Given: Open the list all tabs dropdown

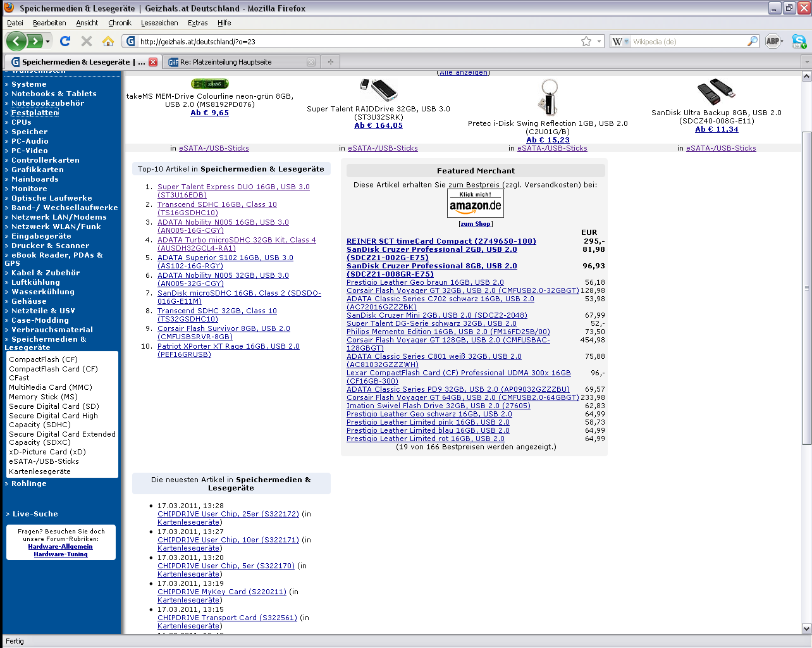Looking at the screenshot, I should (806, 62).
